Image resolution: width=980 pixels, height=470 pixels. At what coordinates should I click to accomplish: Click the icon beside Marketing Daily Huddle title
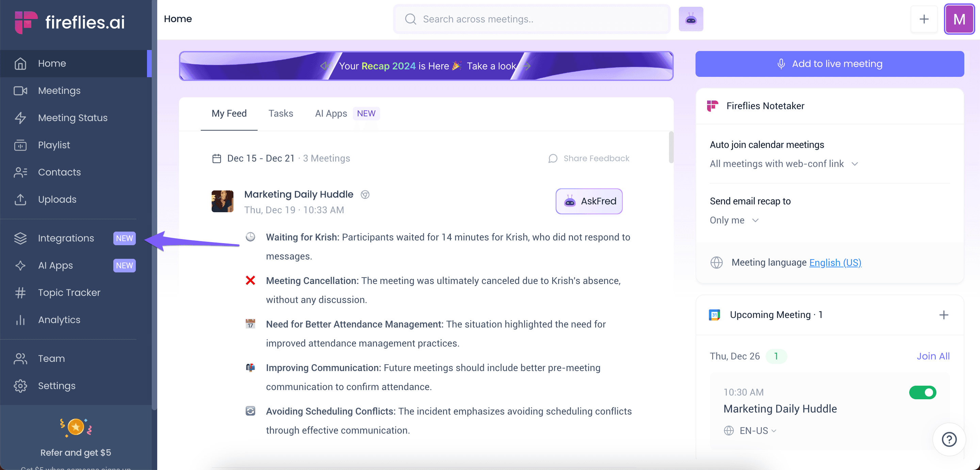pos(365,195)
